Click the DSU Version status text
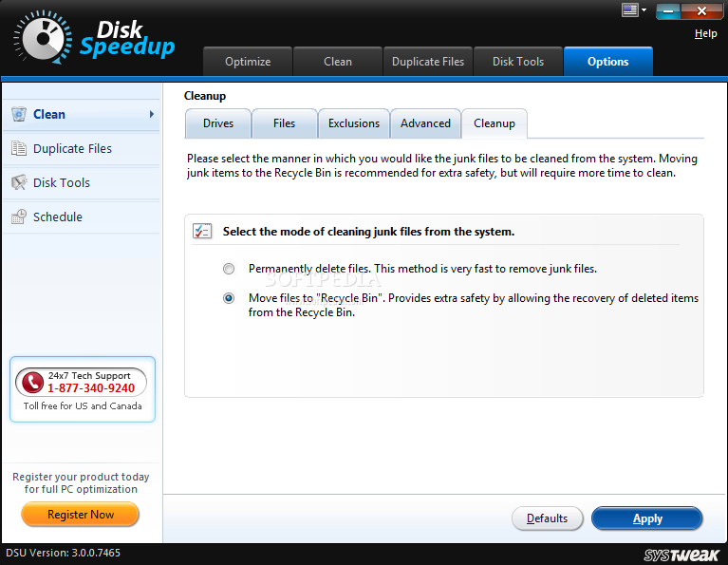The image size is (728, 565). pyautogui.click(x=64, y=553)
